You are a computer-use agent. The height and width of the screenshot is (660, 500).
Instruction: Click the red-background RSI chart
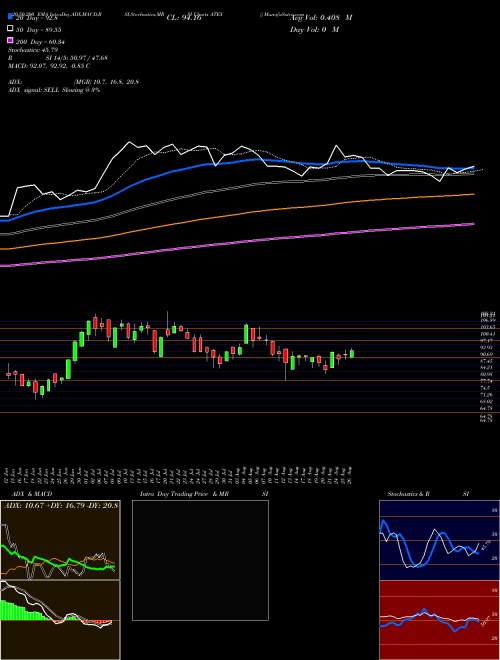coord(439,620)
